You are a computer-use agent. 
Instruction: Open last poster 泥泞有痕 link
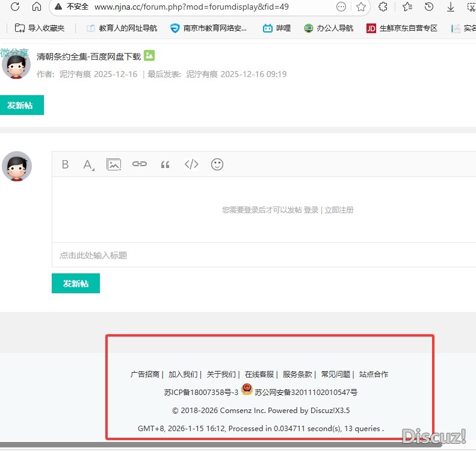point(202,74)
